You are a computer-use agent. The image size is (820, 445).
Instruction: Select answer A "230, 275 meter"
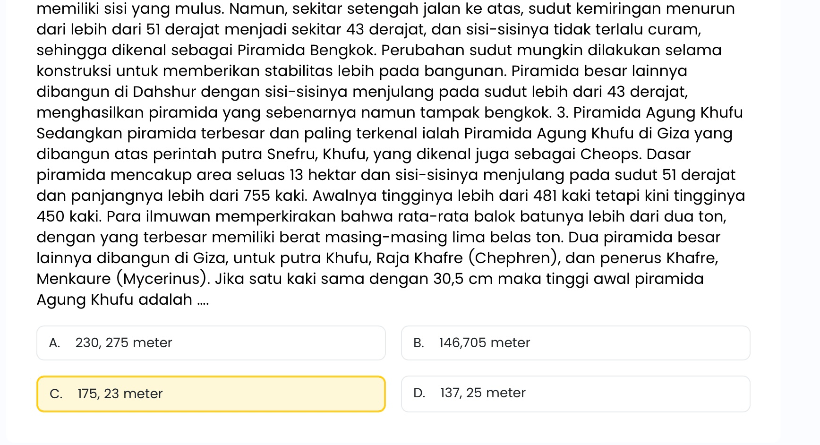click(x=210, y=343)
